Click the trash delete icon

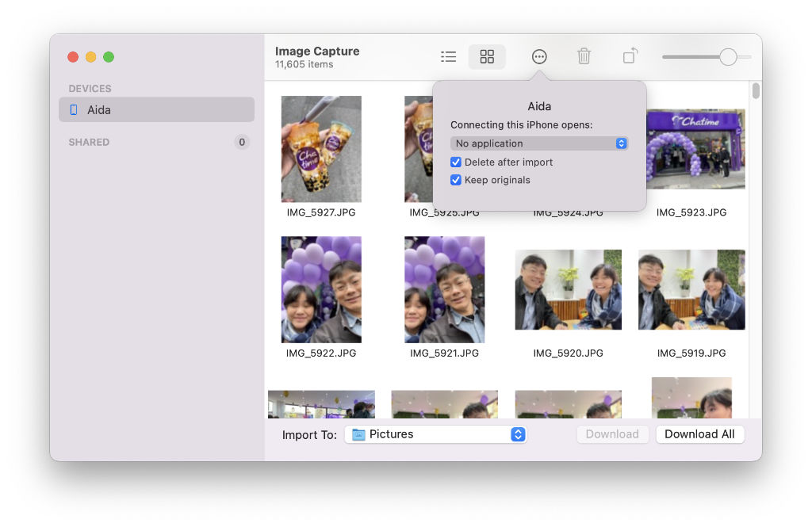click(x=584, y=56)
